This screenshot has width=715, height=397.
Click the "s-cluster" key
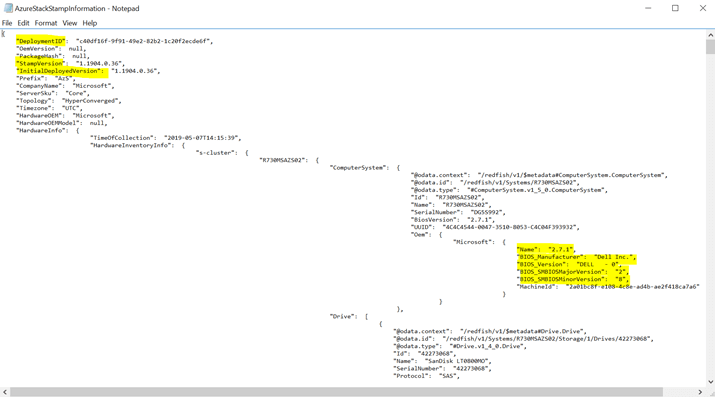click(x=217, y=153)
